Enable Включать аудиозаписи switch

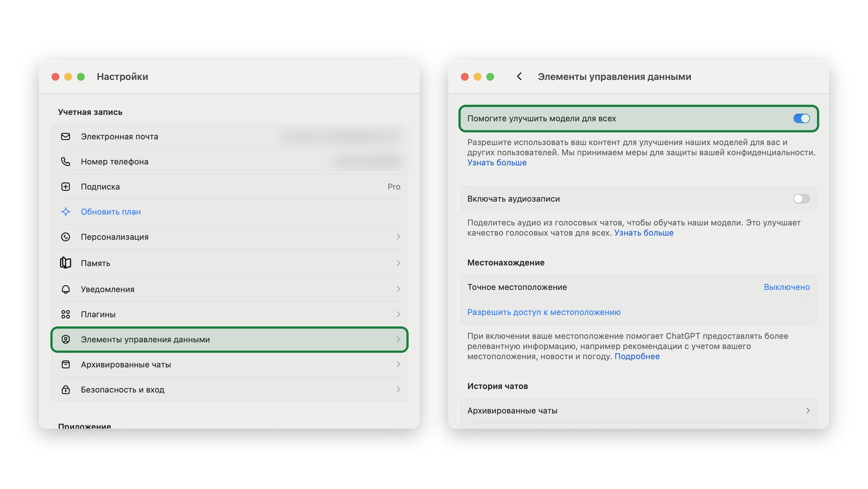tap(802, 199)
